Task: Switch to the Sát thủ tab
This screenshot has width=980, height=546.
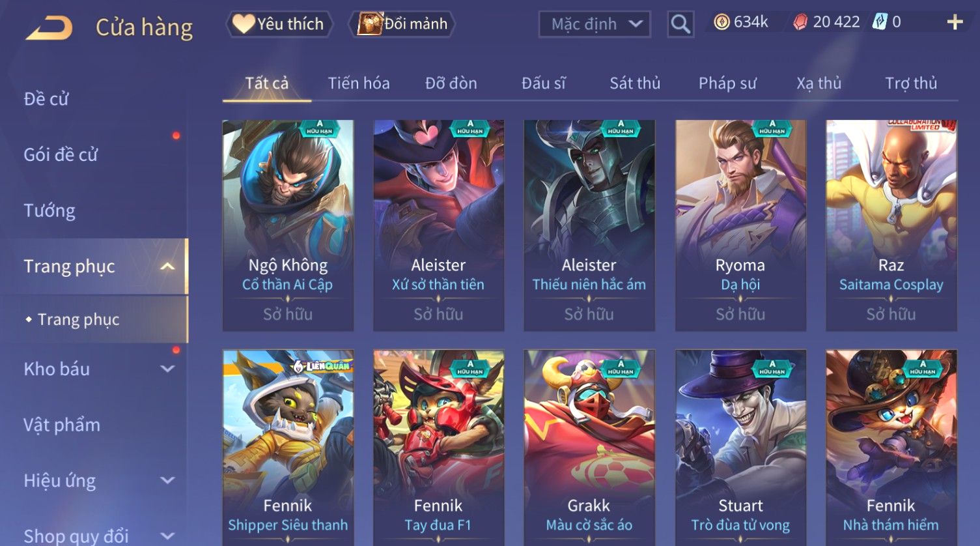Action: pyautogui.click(x=635, y=83)
